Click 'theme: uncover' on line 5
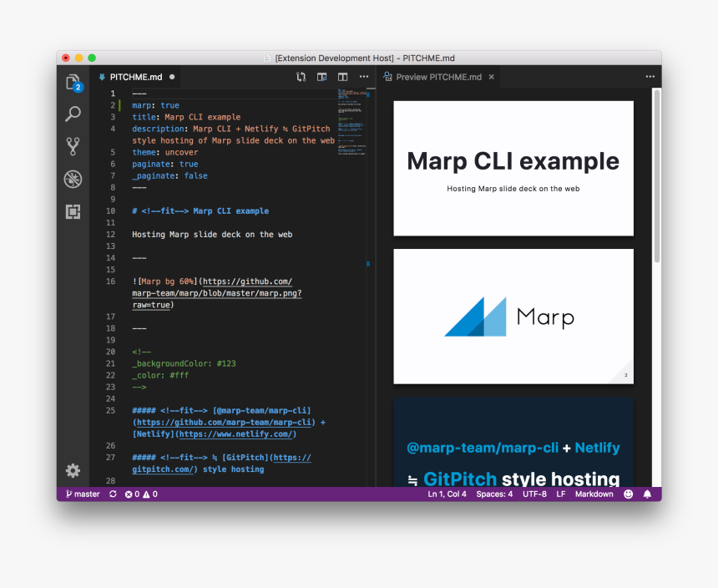The image size is (718, 588). click(165, 153)
